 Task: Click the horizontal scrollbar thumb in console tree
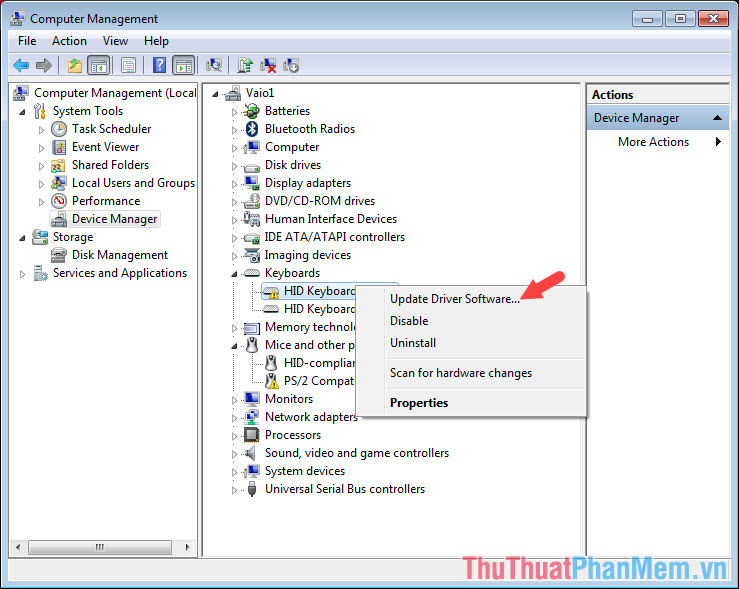(x=99, y=548)
